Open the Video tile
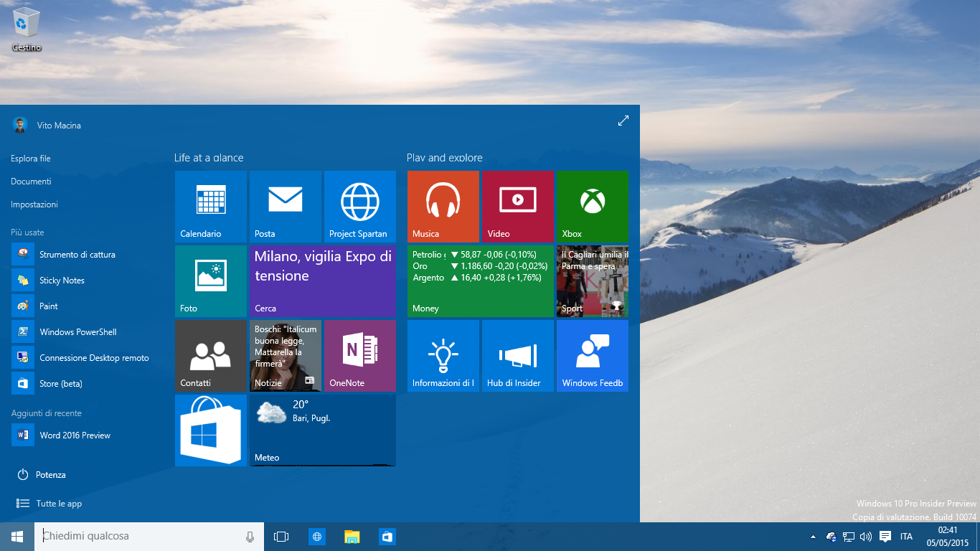980x551 pixels. pos(518,207)
